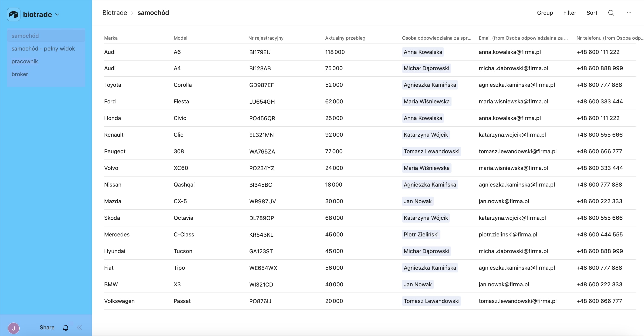This screenshot has height=336, width=644.
Task: Expand the biotrade workspace dropdown chevron
Action: click(x=57, y=14)
